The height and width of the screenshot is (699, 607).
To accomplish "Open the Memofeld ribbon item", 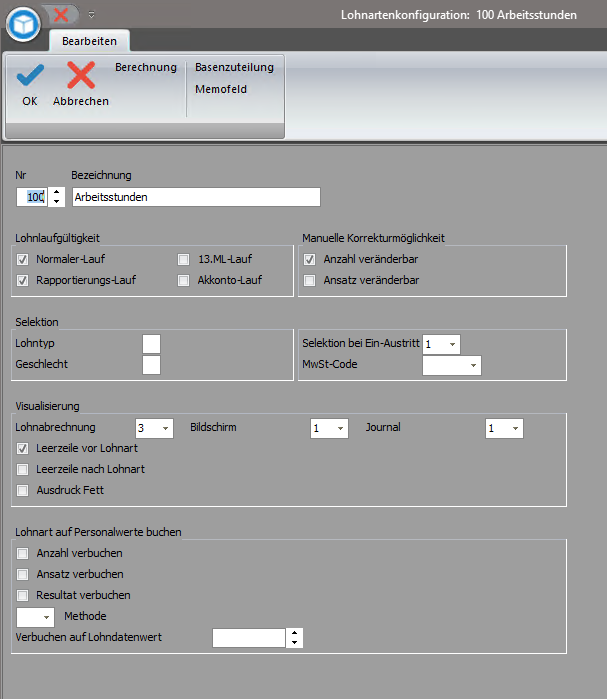I will [x=221, y=89].
